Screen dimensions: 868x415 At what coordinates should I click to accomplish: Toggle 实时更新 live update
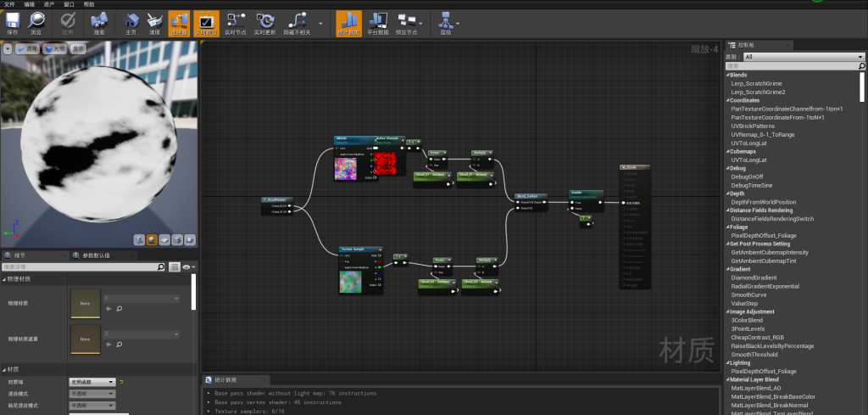pyautogui.click(x=264, y=23)
